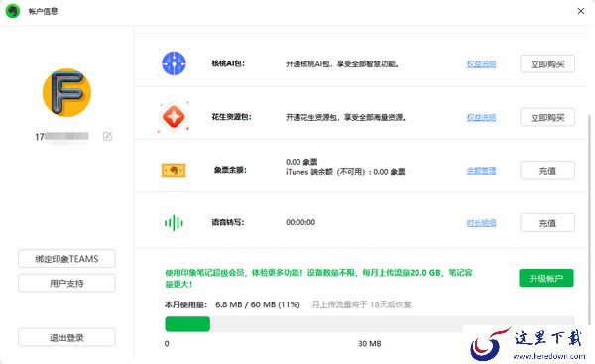Click the 00:00:00 transcription time value

click(x=300, y=222)
